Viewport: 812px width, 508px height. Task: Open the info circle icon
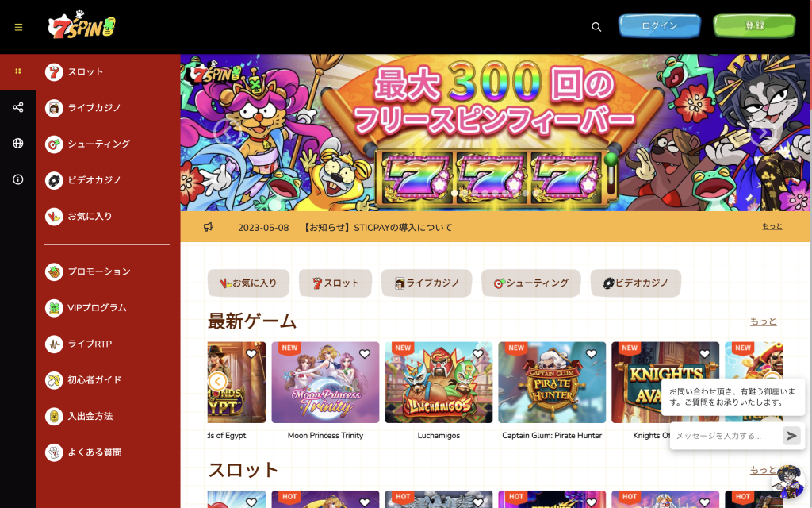(x=18, y=180)
